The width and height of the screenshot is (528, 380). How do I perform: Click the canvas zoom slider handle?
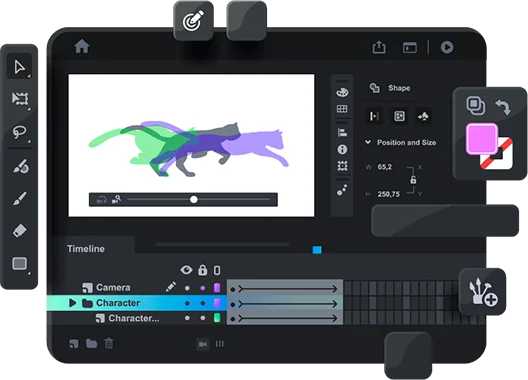click(x=194, y=199)
